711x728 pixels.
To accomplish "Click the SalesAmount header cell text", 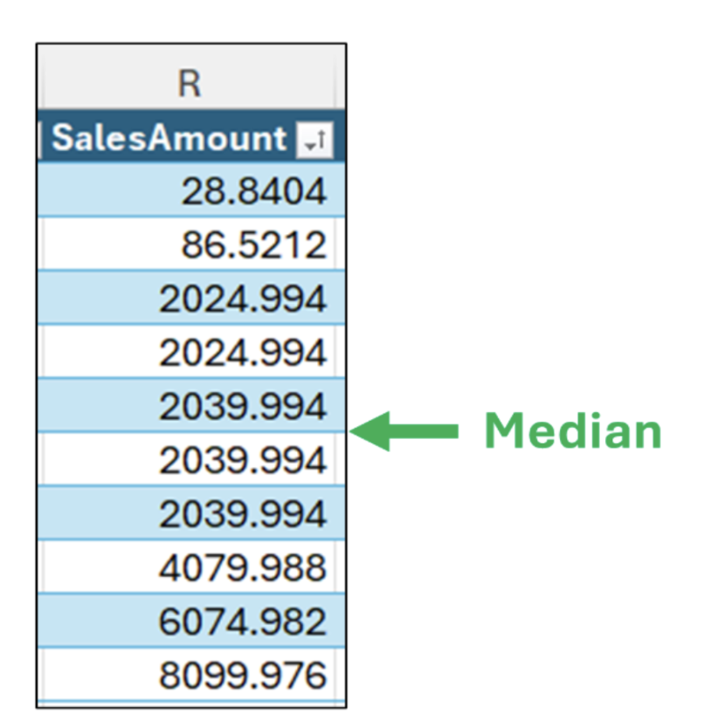I will click(x=169, y=139).
